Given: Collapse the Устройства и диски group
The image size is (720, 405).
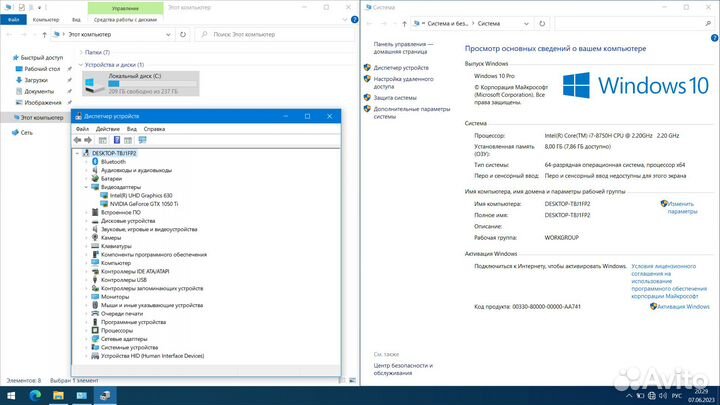Looking at the screenshot, I should [x=81, y=65].
